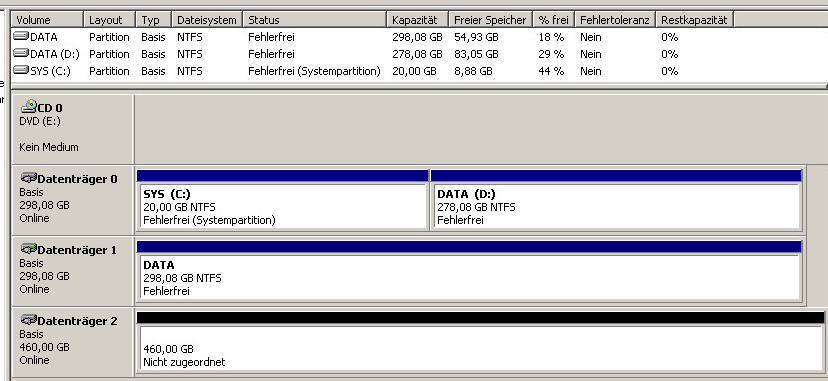Sort by the Typ column header
The image size is (828, 381).
point(154,20)
